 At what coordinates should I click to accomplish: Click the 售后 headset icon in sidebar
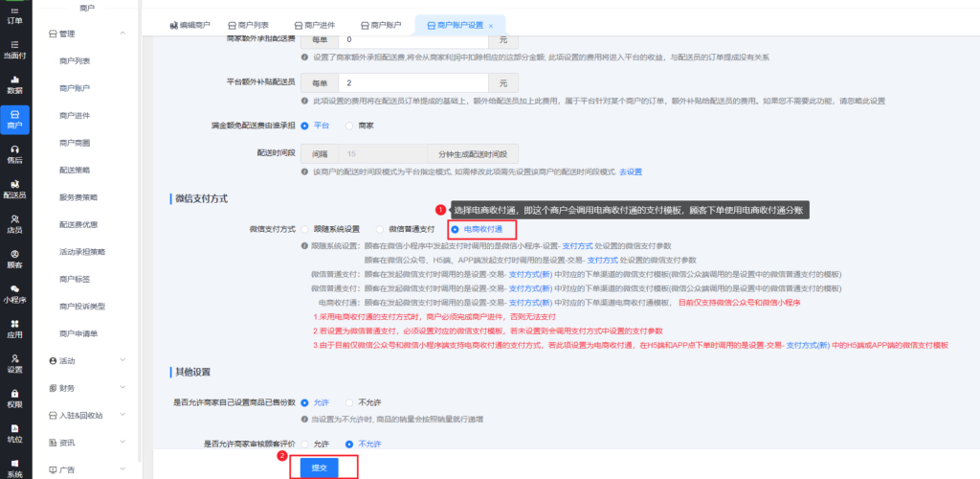14,153
